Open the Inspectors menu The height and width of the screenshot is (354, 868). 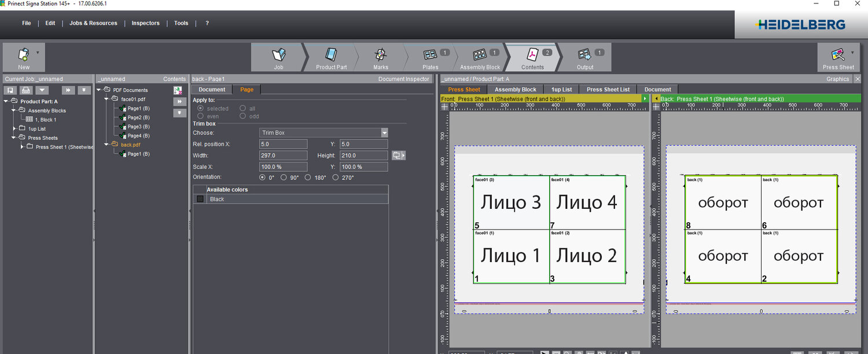click(145, 23)
